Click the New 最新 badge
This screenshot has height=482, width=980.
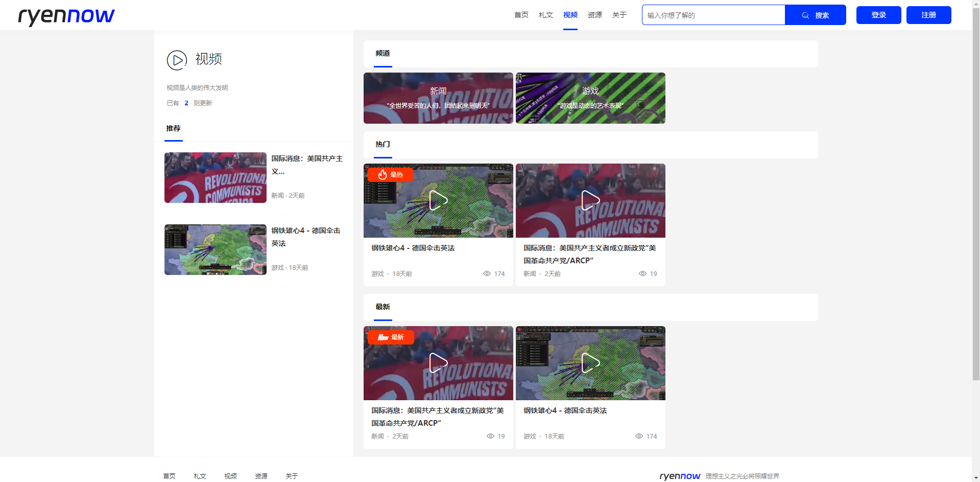391,337
